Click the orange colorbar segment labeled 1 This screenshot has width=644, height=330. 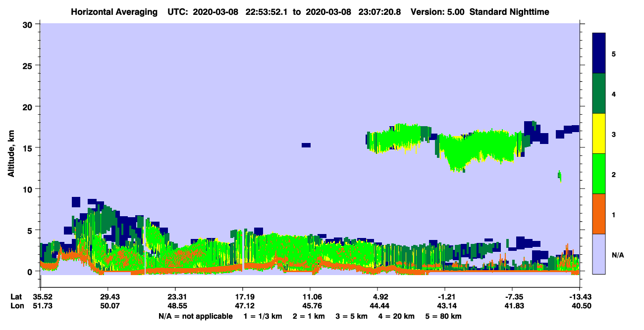click(x=599, y=214)
